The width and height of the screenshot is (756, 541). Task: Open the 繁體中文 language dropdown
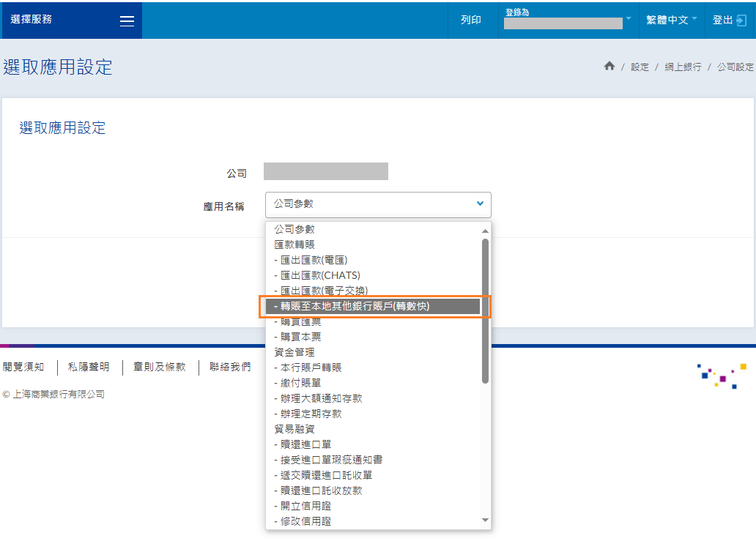coord(671,20)
